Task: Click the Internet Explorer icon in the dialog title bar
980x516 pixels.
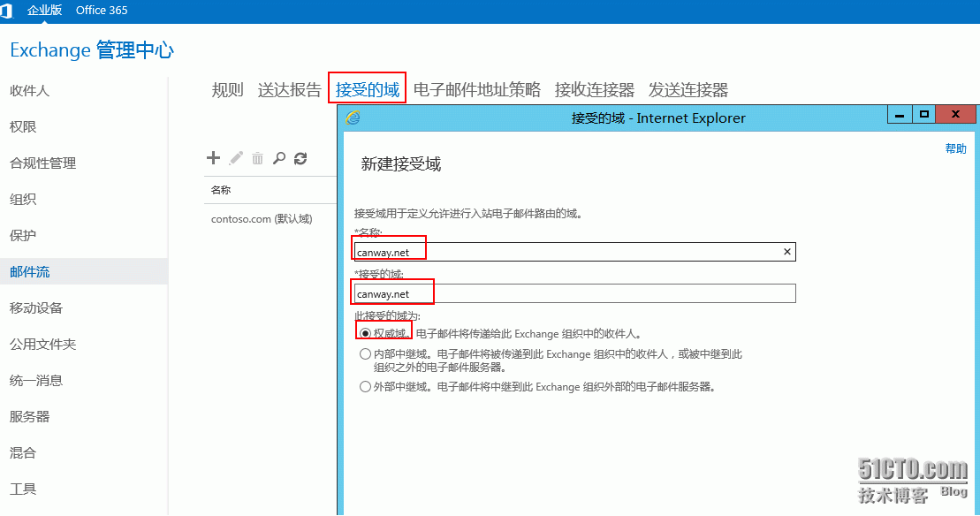Action: [x=353, y=118]
